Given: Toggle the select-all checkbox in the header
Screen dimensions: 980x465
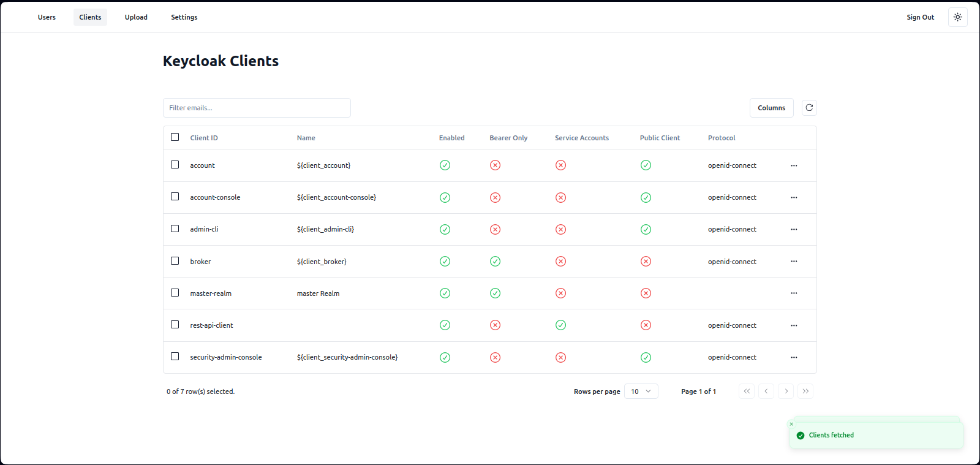Looking at the screenshot, I should 175,137.
